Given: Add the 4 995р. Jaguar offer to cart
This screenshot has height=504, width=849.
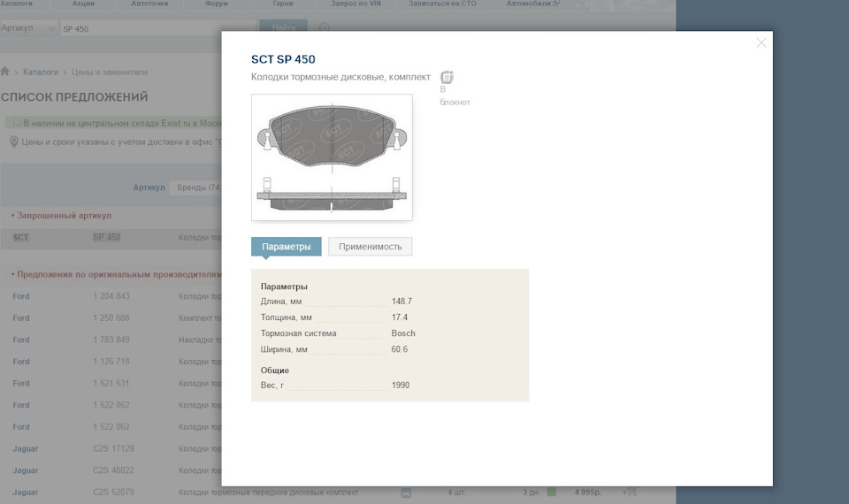Looking at the screenshot, I should coord(630,492).
